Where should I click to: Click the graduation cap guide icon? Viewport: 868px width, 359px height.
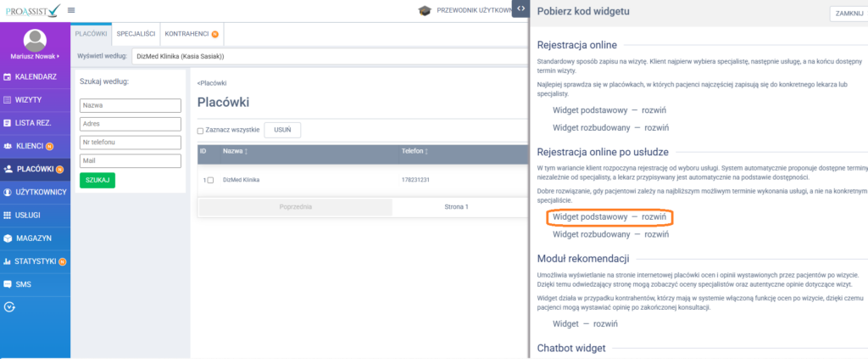coord(424,10)
